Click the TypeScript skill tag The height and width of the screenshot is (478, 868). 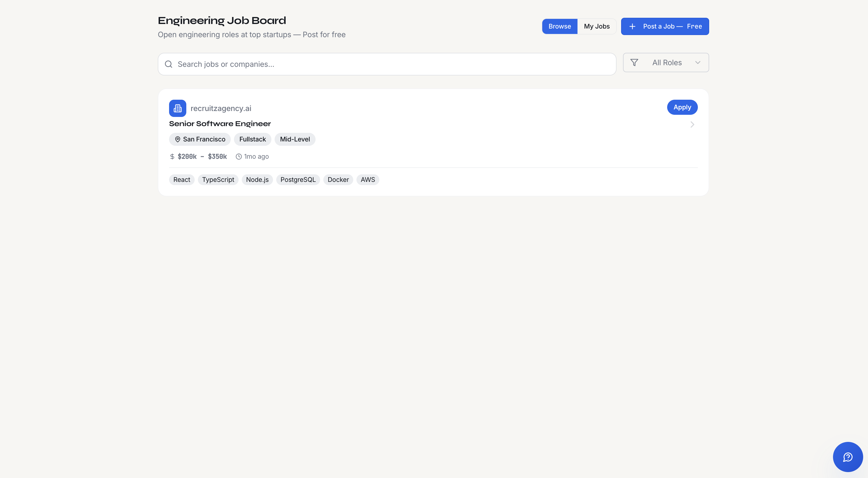click(218, 180)
